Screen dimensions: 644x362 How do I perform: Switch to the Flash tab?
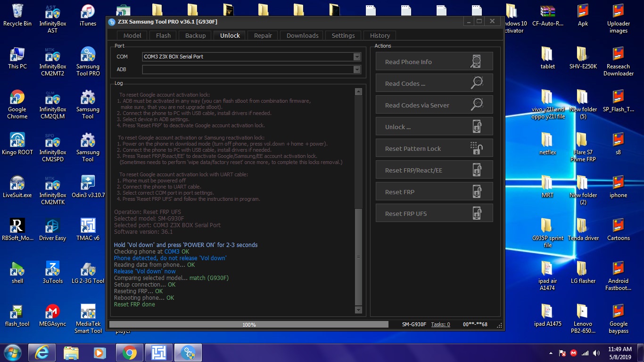click(163, 35)
